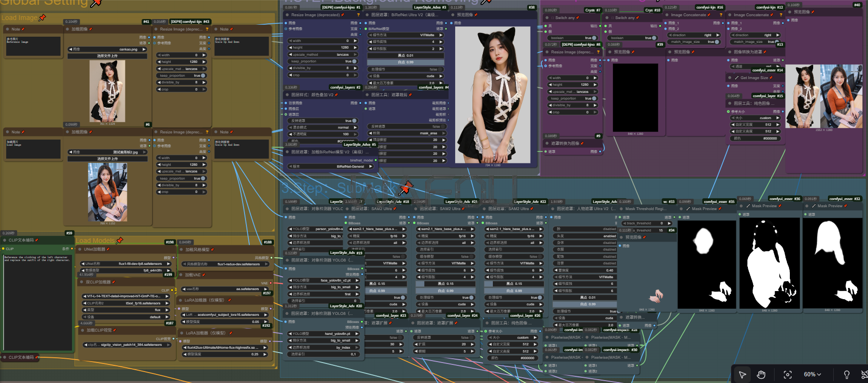Switch to the hand pan tool
The image size is (868, 383).
[761, 374]
